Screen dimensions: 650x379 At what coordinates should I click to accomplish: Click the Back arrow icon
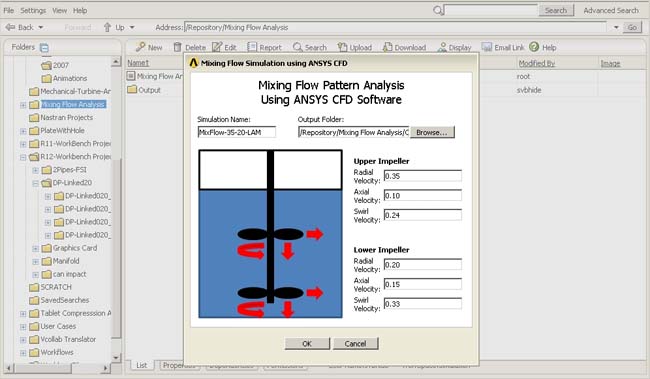[10, 27]
